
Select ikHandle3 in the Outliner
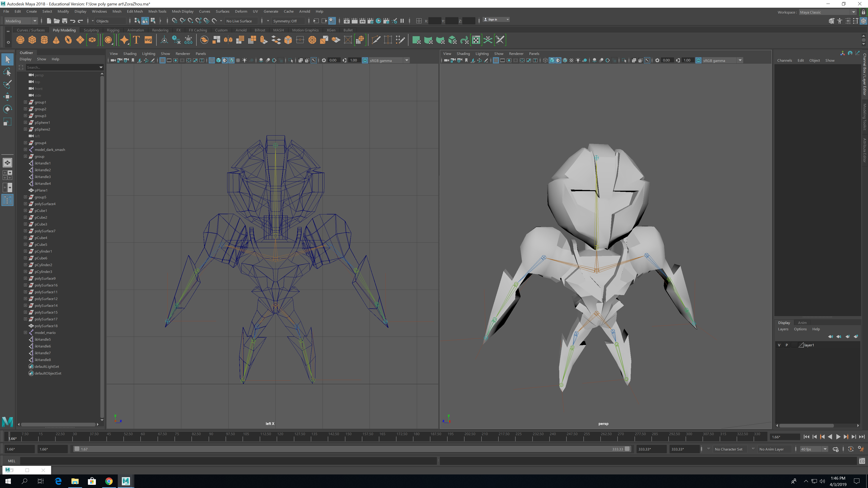(42, 176)
